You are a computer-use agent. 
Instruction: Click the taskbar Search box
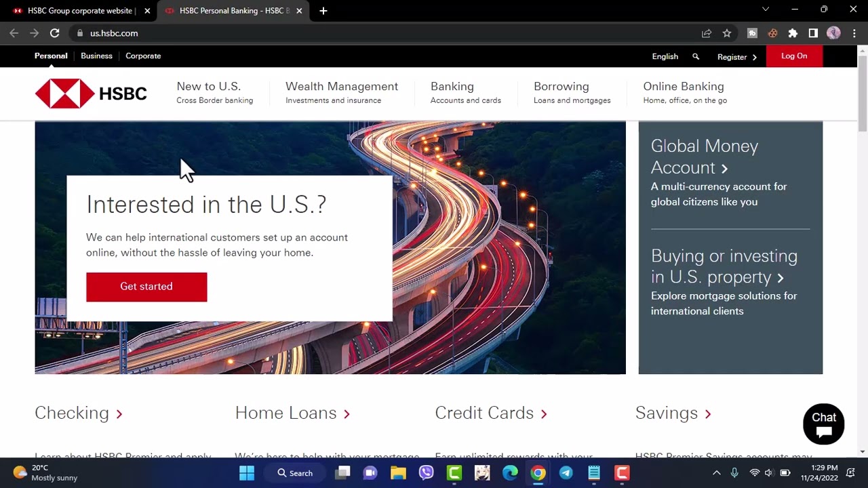click(296, 473)
